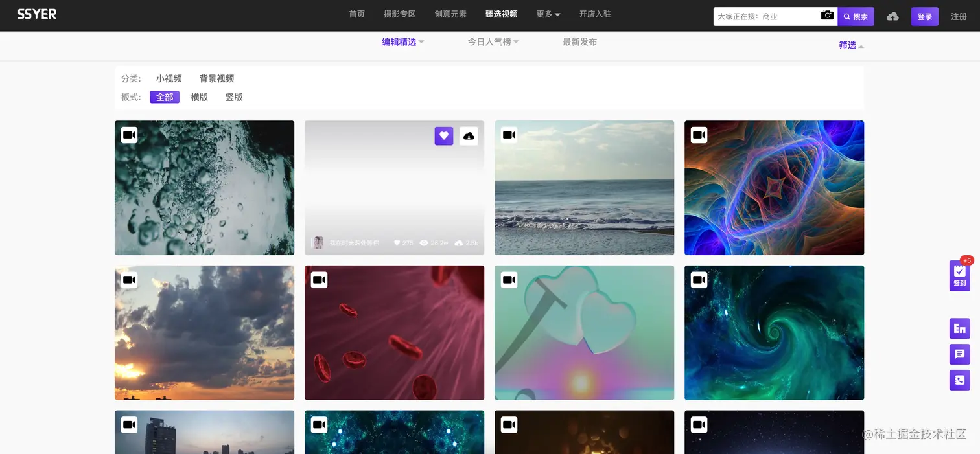The width and height of the screenshot is (980, 454).
Task: Click the download count icon showing 2.5k
Action: (459, 243)
